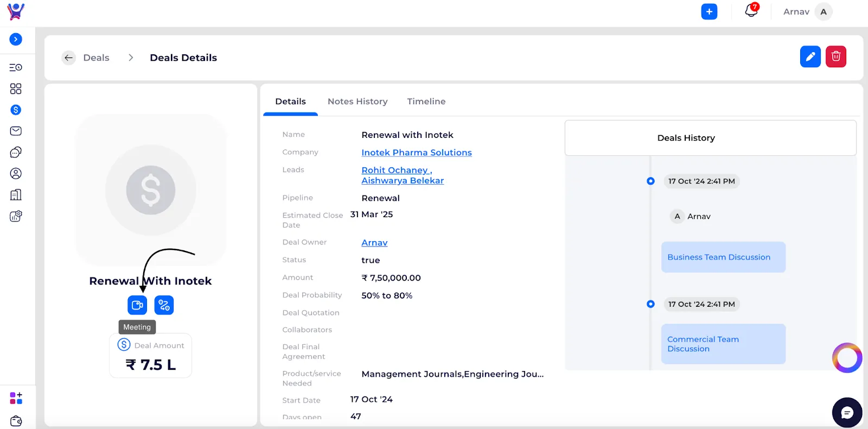Click the Deals History header
868x429 pixels.
[x=711, y=138]
